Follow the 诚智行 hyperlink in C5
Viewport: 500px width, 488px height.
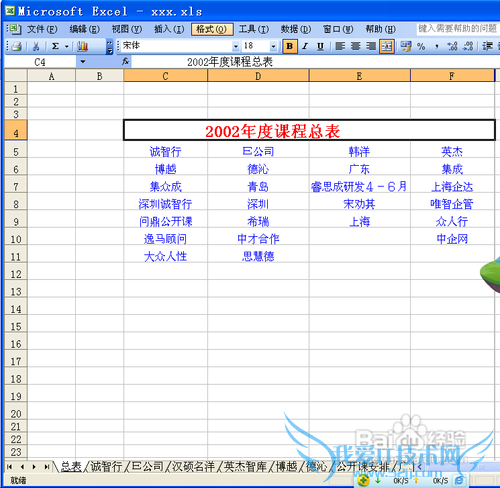[165, 152]
